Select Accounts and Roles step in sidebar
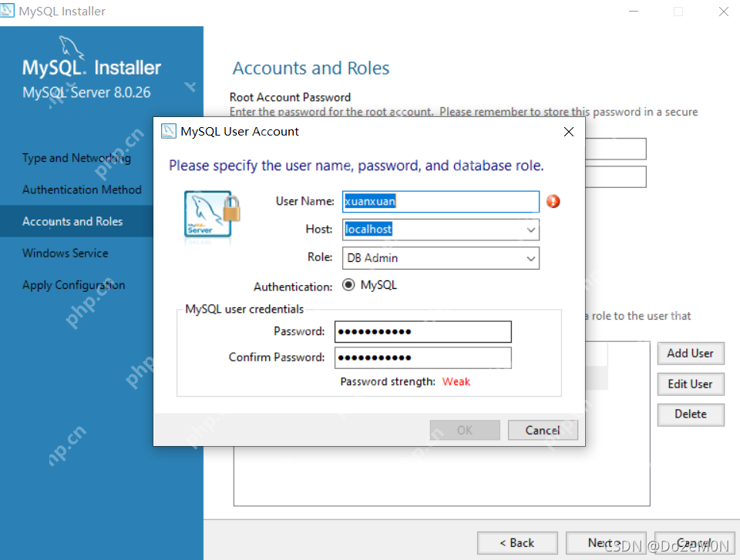 pos(72,221)
